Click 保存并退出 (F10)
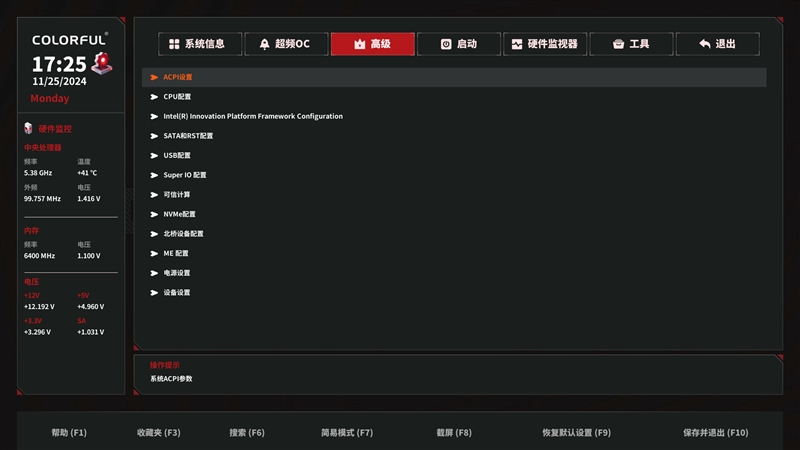The image size is (800, 450). coord(716,433)
